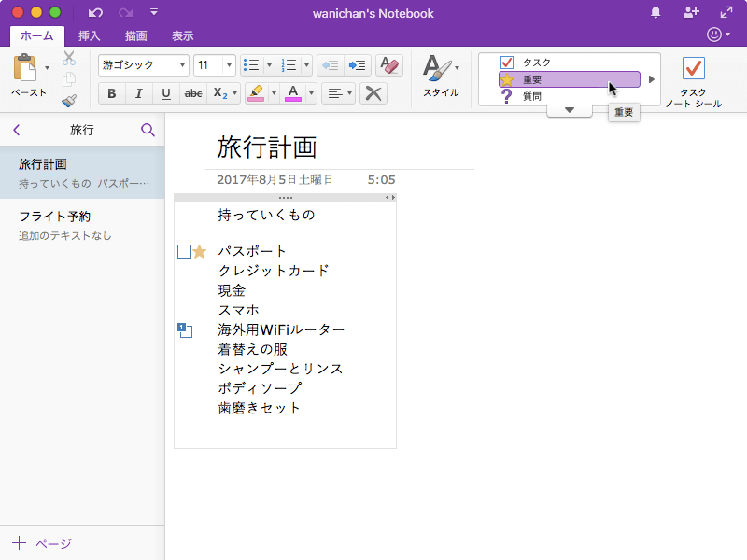Click the Delete X icon
747x560 pixels.
coord(373,93)
